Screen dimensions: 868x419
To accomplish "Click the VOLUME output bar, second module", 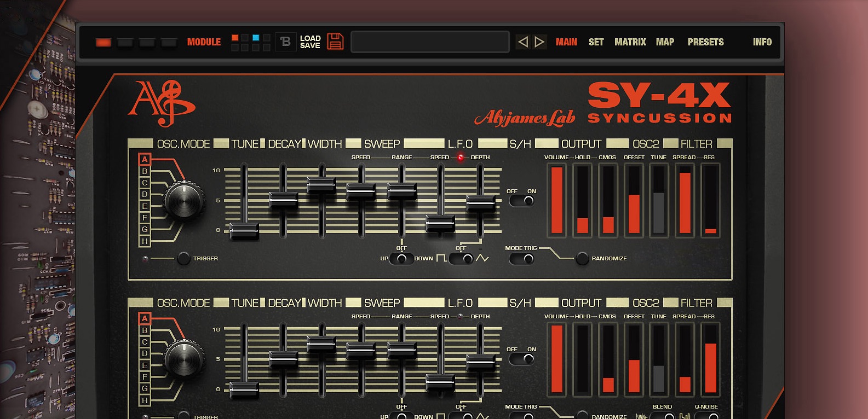I will [557, 359].
